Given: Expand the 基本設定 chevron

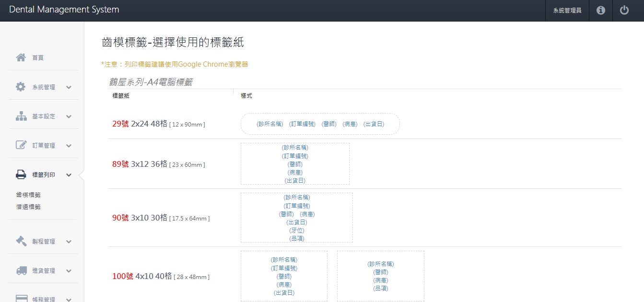Looking at the screenshot, I should tap(69, 116).
